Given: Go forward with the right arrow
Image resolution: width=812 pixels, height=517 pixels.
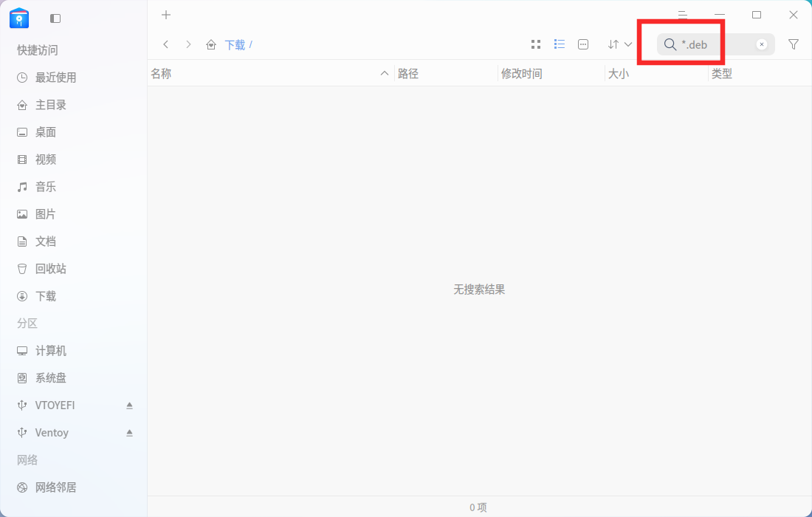Looking at the screenshot, I should click(x=188, y=44).
